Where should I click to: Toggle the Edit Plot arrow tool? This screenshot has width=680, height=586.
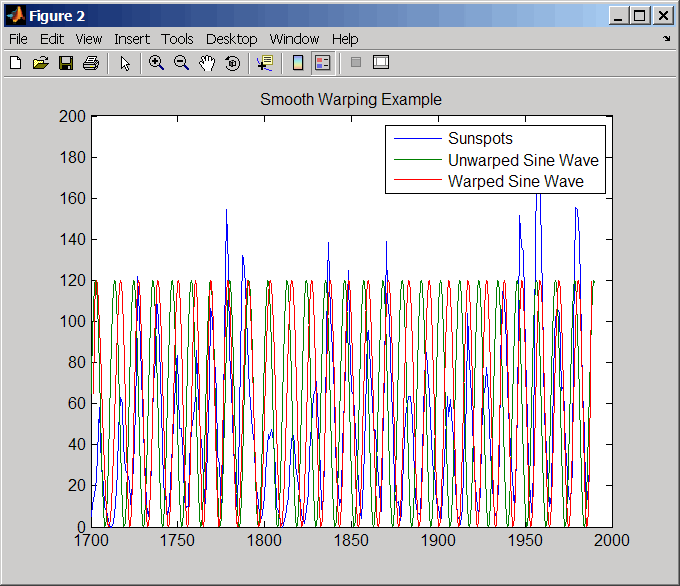tap(125, 63)
